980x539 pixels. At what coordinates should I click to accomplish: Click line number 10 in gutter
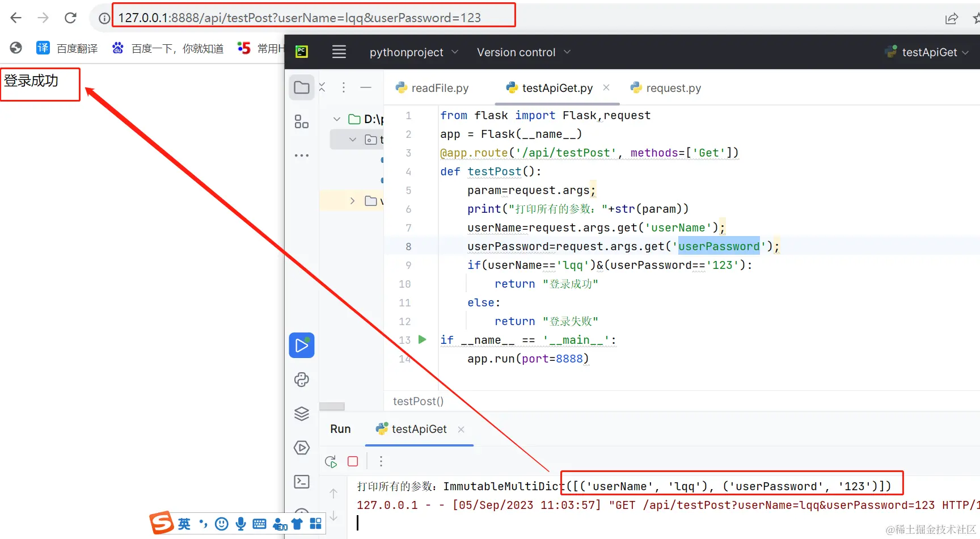pyautogui.click(x=404, y=284)
